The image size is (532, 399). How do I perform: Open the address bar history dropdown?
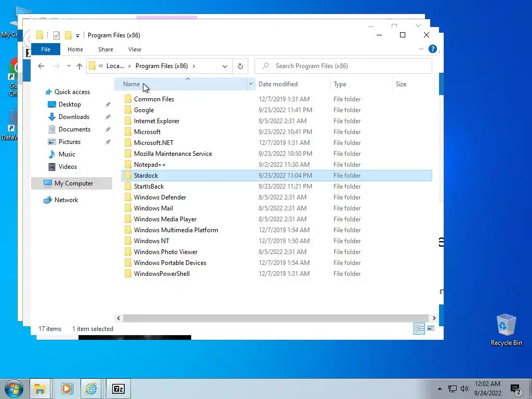224,66
